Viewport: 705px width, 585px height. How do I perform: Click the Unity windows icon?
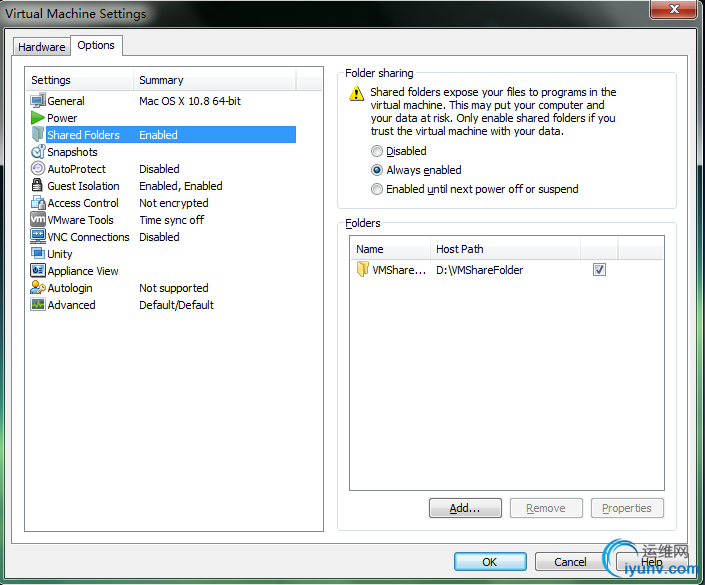[38, 253]
